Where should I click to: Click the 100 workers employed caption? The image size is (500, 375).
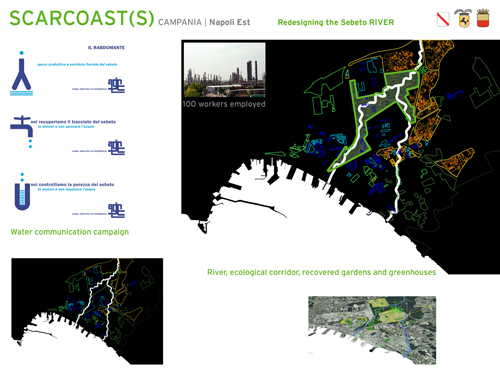pyautogui.click(x=224, y=104)
